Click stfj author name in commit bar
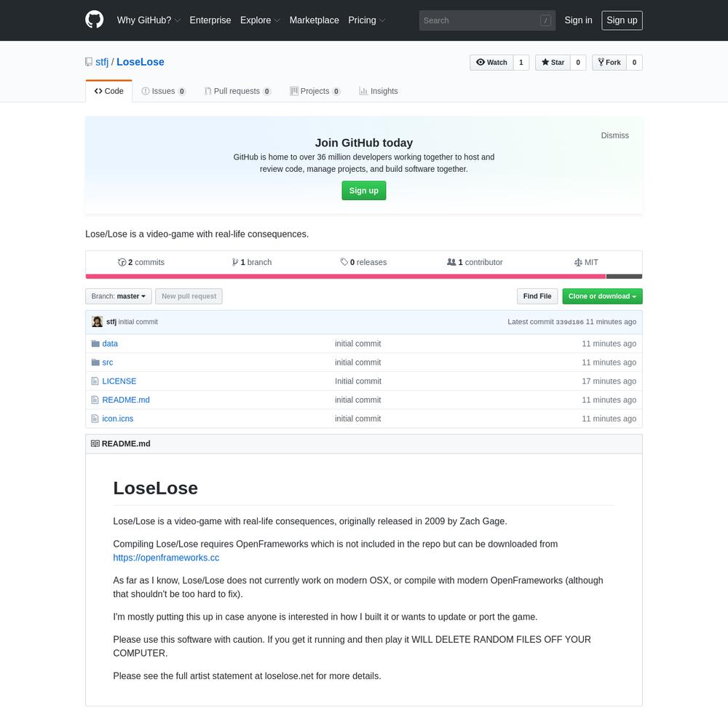The height and width of the screenshot is (728, 728). 111,322
